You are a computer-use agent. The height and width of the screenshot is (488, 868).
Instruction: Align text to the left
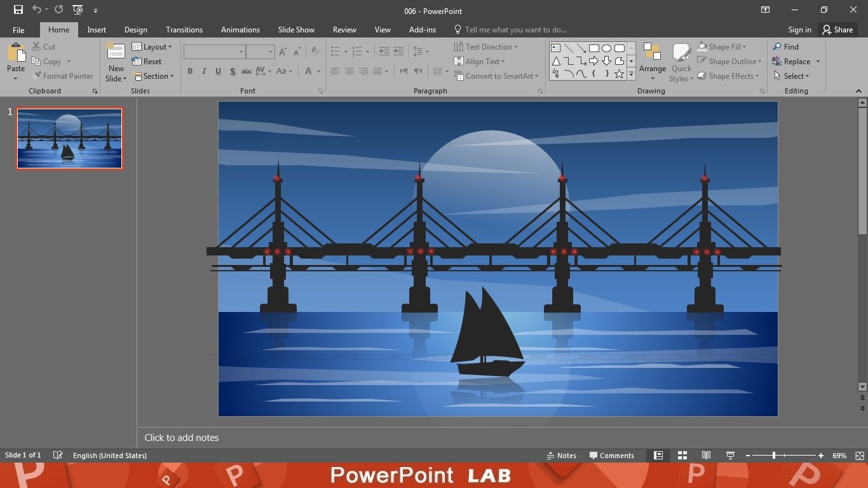tap(335, 71)
